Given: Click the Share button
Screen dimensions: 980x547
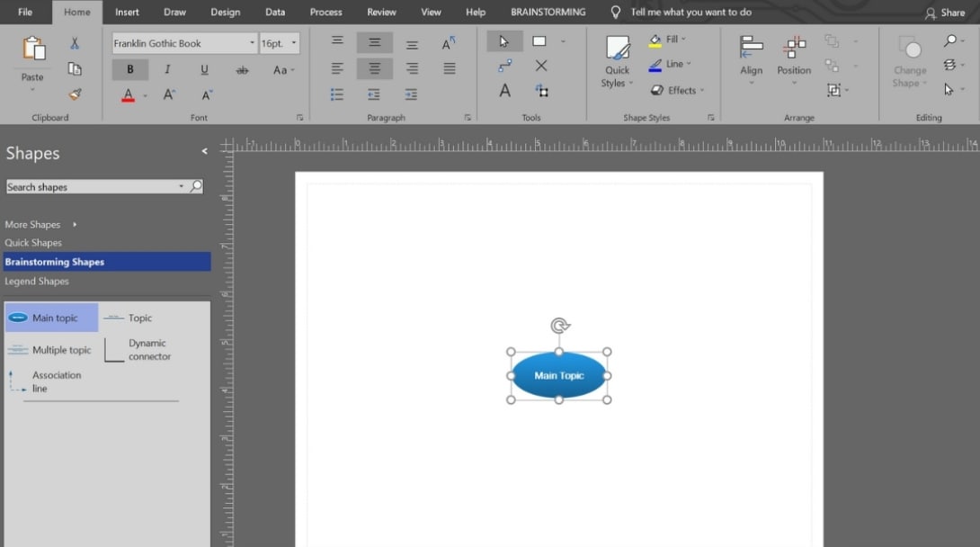Looking at the screenshot, I should pos(945,13).
